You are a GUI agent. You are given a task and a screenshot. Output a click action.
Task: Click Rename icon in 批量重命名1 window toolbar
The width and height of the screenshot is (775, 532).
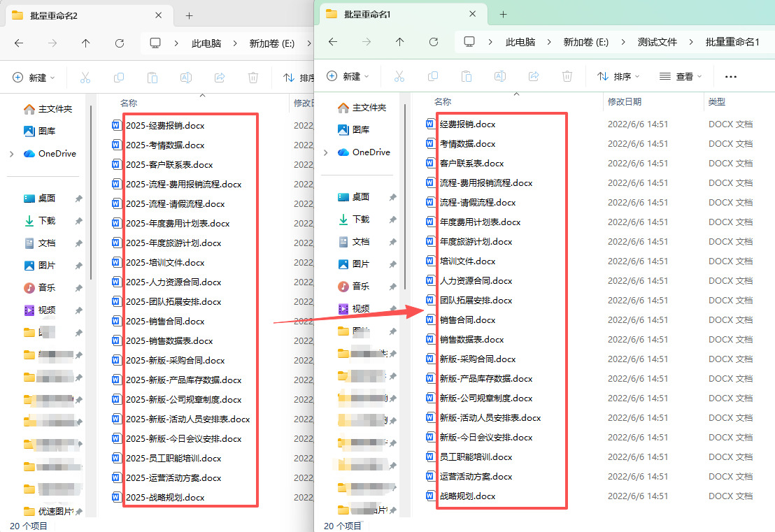499,76
